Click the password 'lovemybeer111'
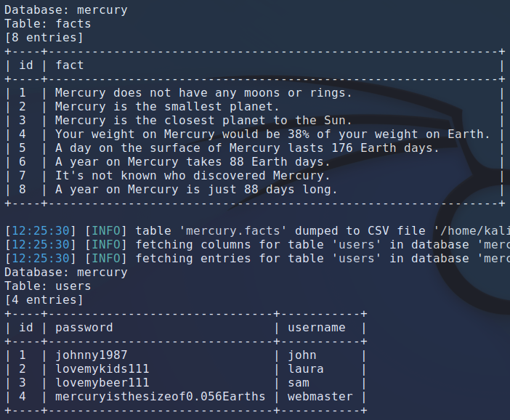510x420 pixels. tap(102, 383)
